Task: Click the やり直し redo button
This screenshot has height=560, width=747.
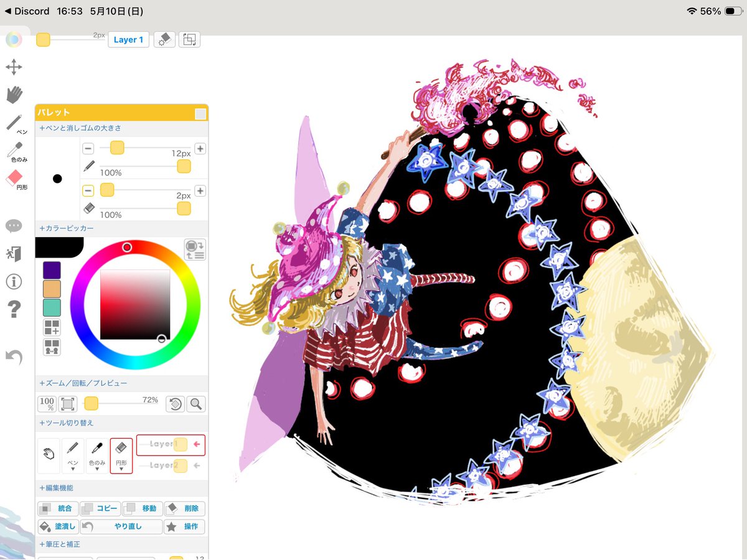Action: (x=121, y=526)
